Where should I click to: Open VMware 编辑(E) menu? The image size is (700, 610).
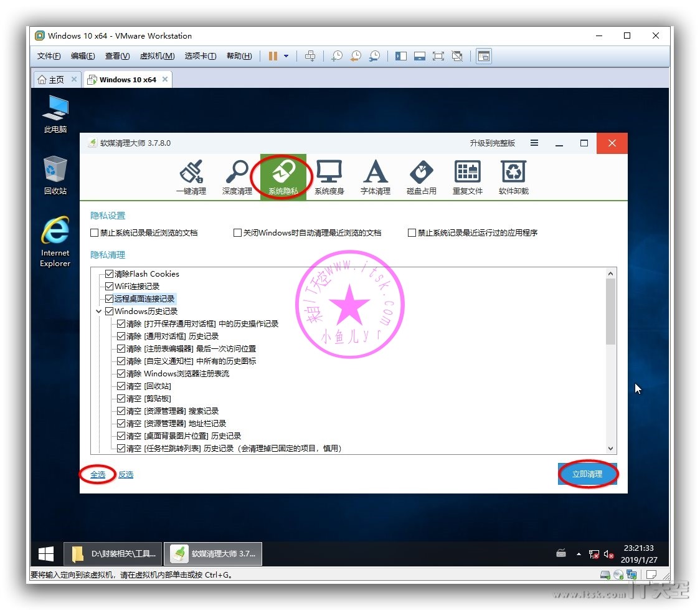coord(83,56)
